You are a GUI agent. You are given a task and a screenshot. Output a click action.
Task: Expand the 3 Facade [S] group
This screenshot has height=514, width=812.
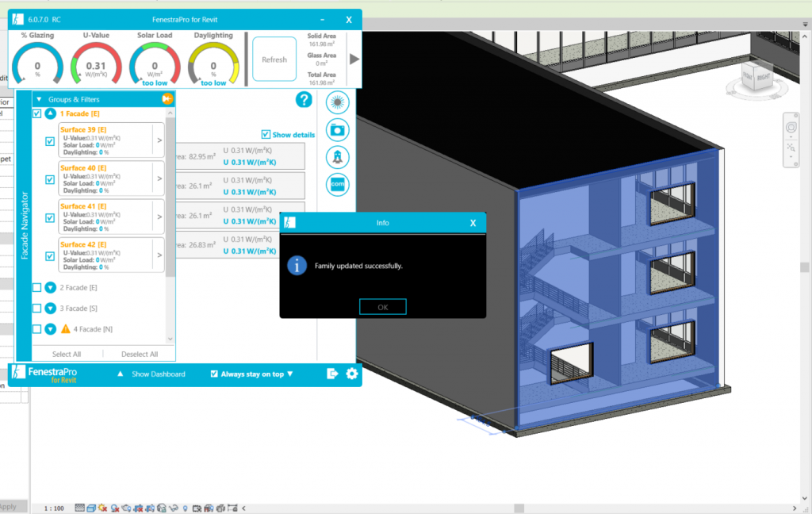[x=50, y=308]
